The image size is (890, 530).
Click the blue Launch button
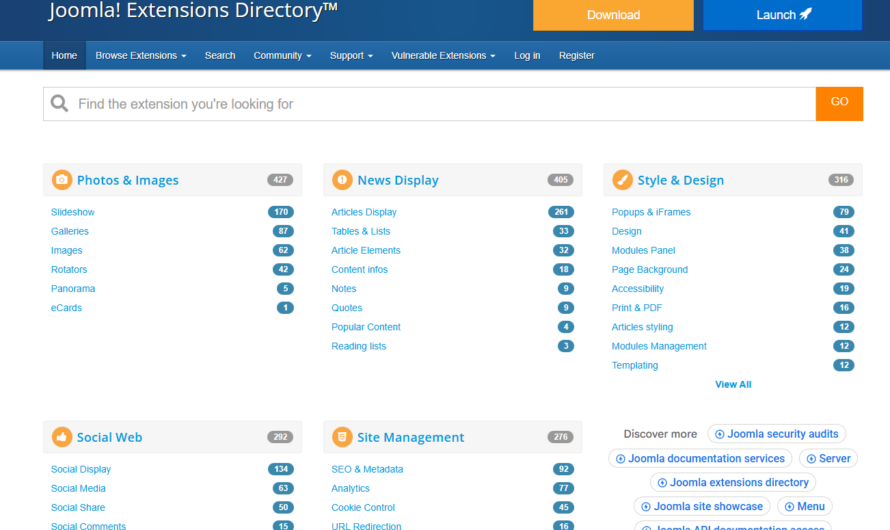pos(783,15)
